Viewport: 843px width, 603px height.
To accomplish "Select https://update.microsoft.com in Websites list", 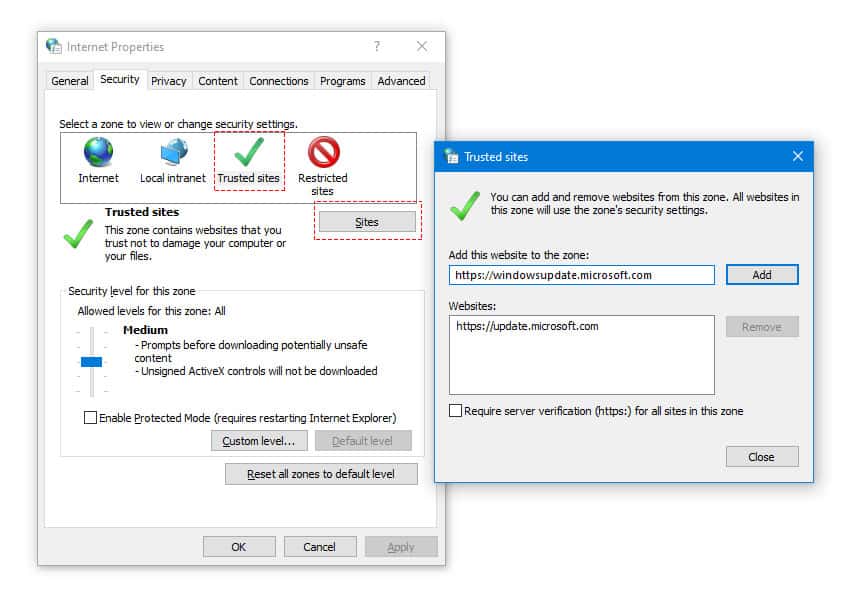I will point(527,326).
